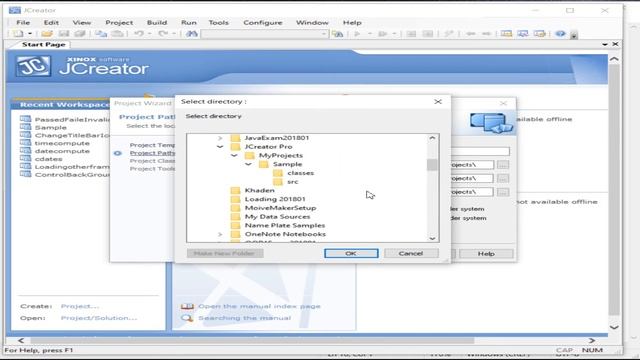Image resolution: width=640 pixels, height=360 pixels.
Task: Expand the JavaExam201801 folder
Action: point(220,138)
